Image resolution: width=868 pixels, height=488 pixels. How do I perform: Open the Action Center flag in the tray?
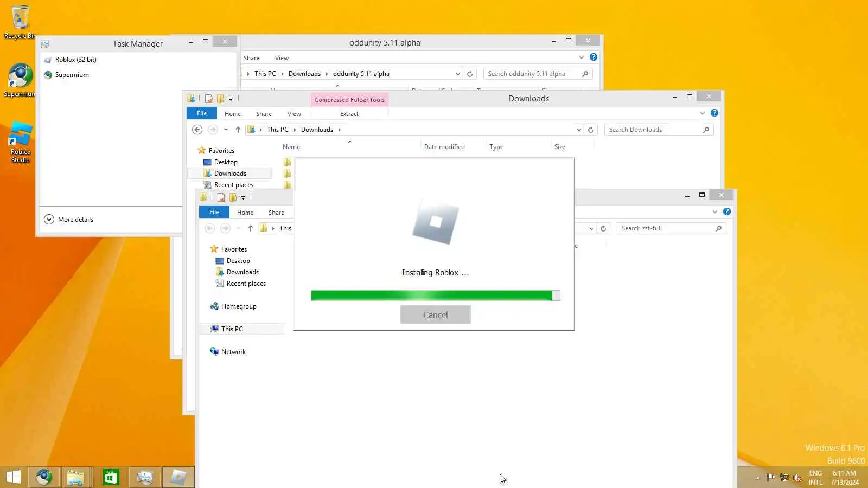[x=771, y=478]
